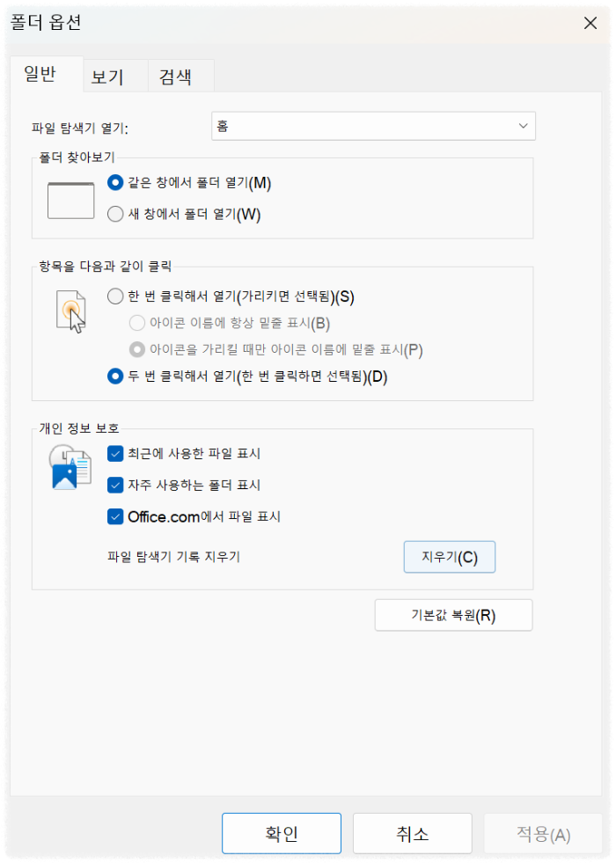616x863 pixels.
Task: Click the 적용(A) button
Action: 543,833
